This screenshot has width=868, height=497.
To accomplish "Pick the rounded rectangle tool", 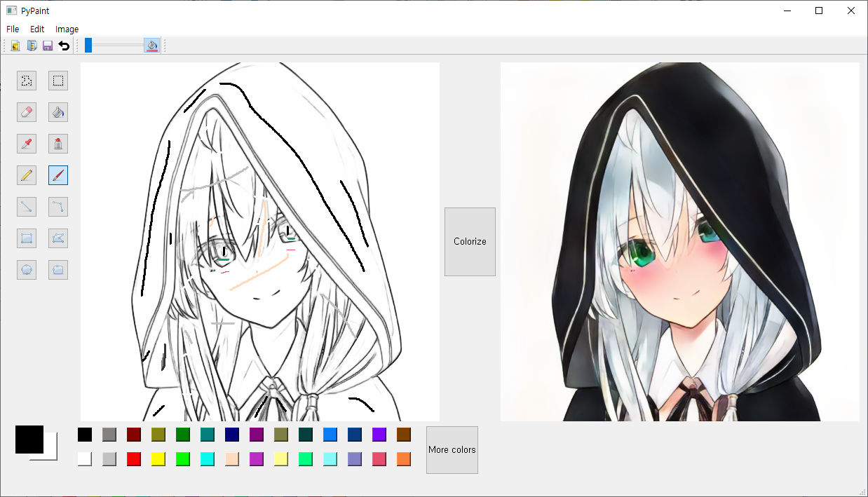I will point(58,270).
